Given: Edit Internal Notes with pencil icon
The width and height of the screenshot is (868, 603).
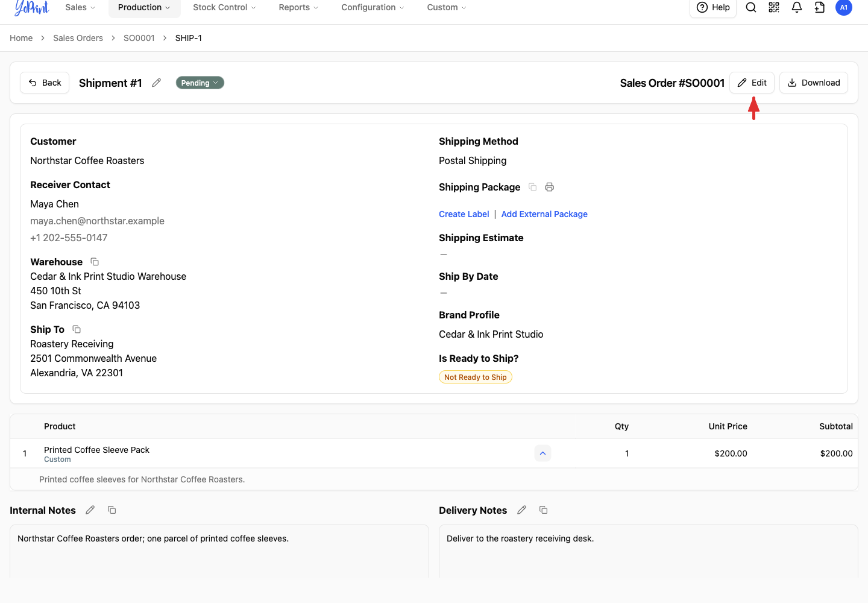Looking at the screenshot, I should tap(90, 510).
